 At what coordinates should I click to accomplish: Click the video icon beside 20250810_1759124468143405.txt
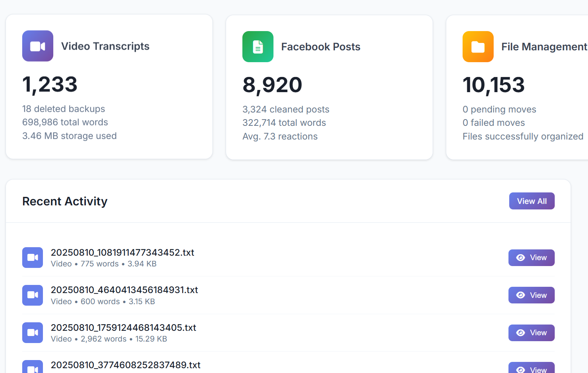click(x=33, y=333)
